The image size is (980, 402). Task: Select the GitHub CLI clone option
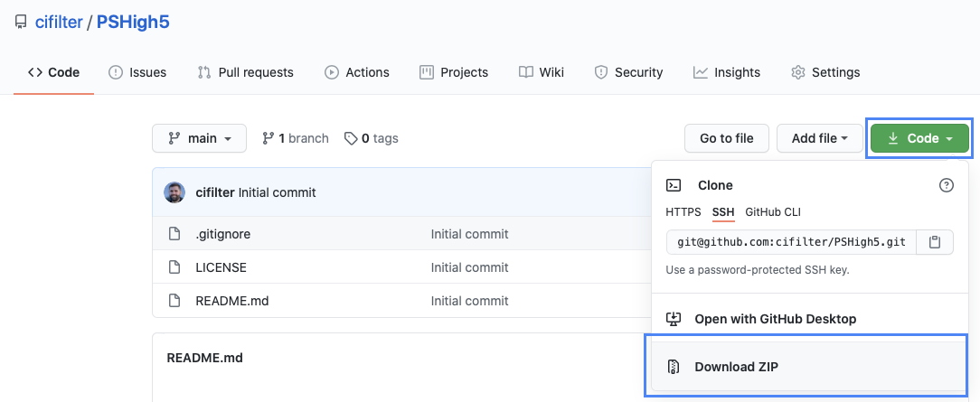click(773, 212)
